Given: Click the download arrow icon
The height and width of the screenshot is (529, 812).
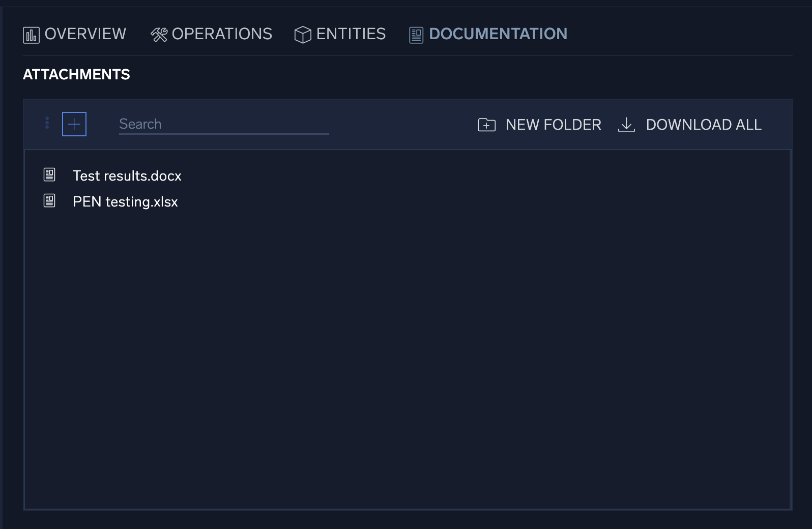Looking at the screenshot, I should click(626, 125).
